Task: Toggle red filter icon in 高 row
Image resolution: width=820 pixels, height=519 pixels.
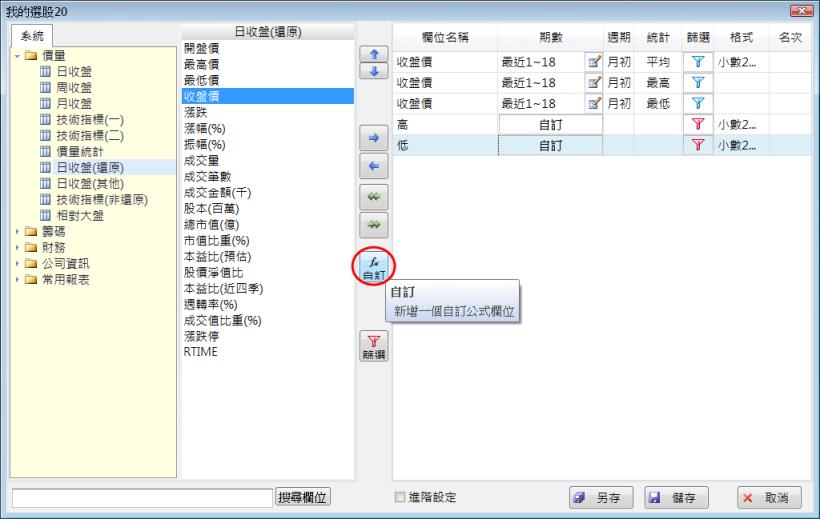Action: coord(698,125)
